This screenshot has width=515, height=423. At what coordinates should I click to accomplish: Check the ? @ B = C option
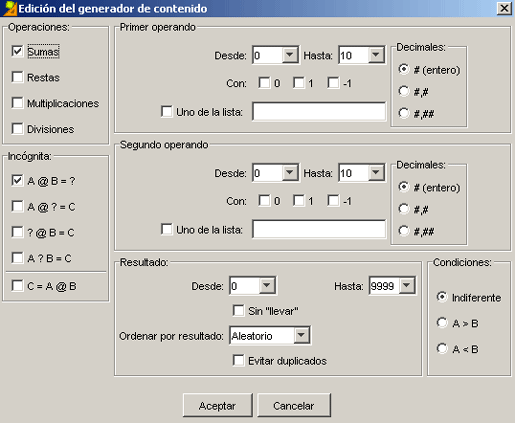(17, 232)
